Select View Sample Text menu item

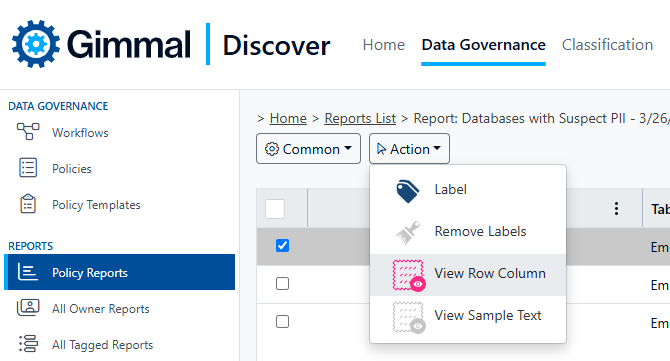pyautogui.click(x=468, y=317)
